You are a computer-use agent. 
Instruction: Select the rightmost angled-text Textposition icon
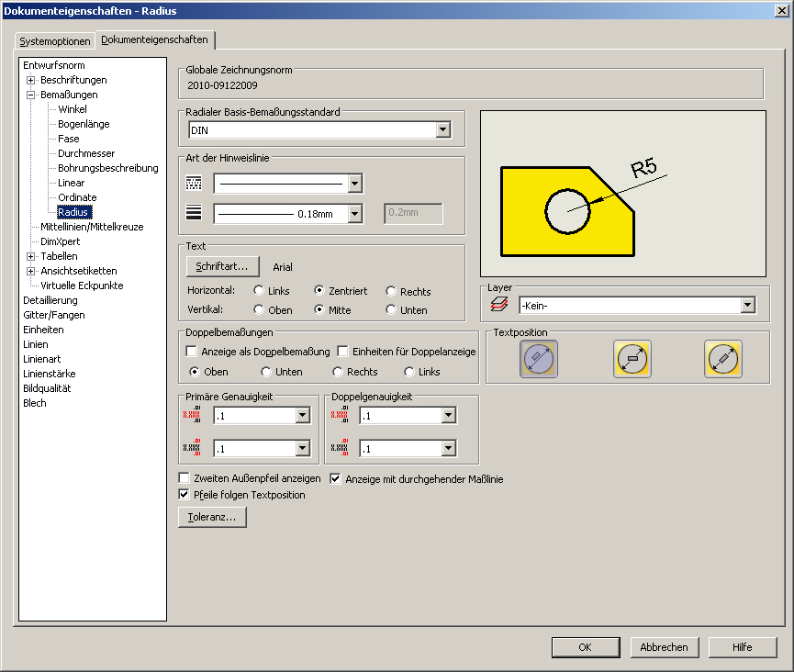[x=722, y=359]
